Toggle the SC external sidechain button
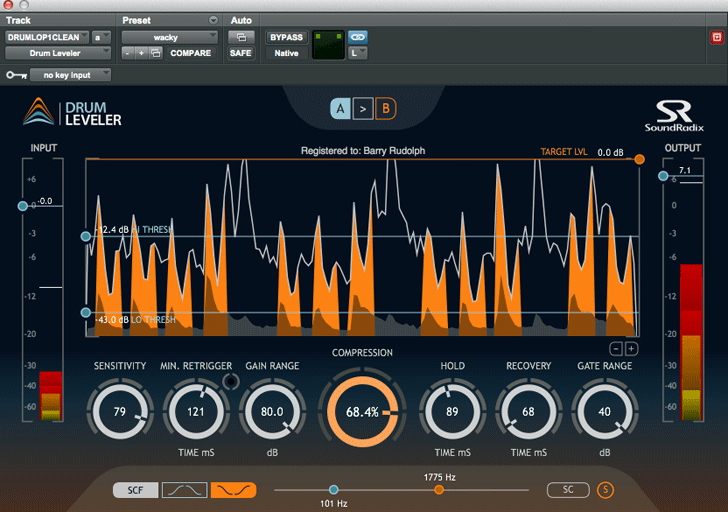Viewport: 728px width, 512px height. [568, 490]
